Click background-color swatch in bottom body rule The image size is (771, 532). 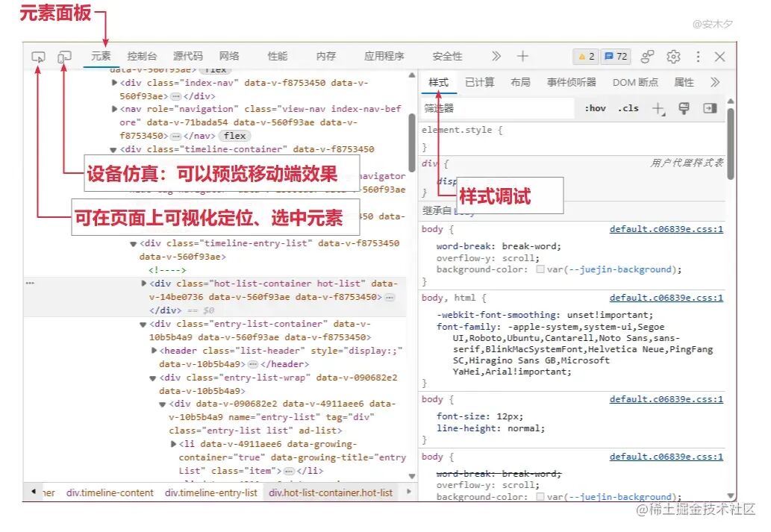pyautogui.click(x=540, y=497)
